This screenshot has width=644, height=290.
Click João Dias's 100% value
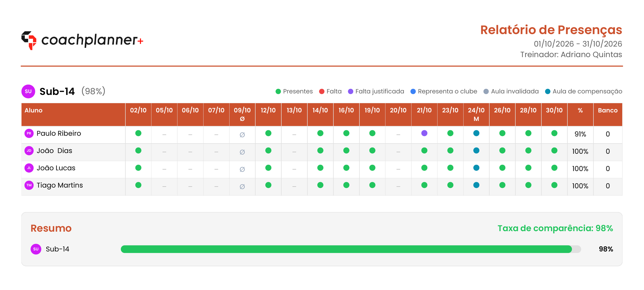click(580, 151)
